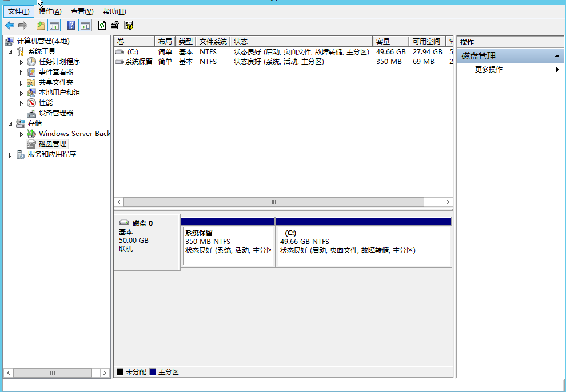This screenshot has height=392, width=566.
Task: Click the 存储 storage icon
Action: 21,123
